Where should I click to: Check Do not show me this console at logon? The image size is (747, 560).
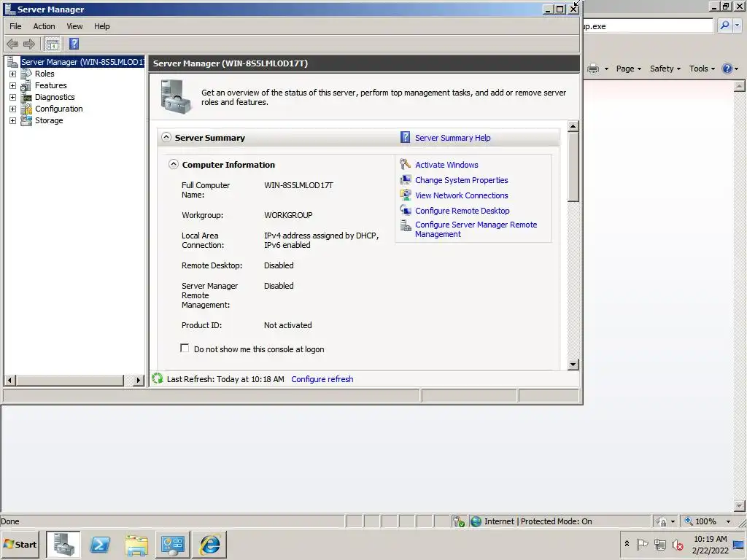[185, 348]
